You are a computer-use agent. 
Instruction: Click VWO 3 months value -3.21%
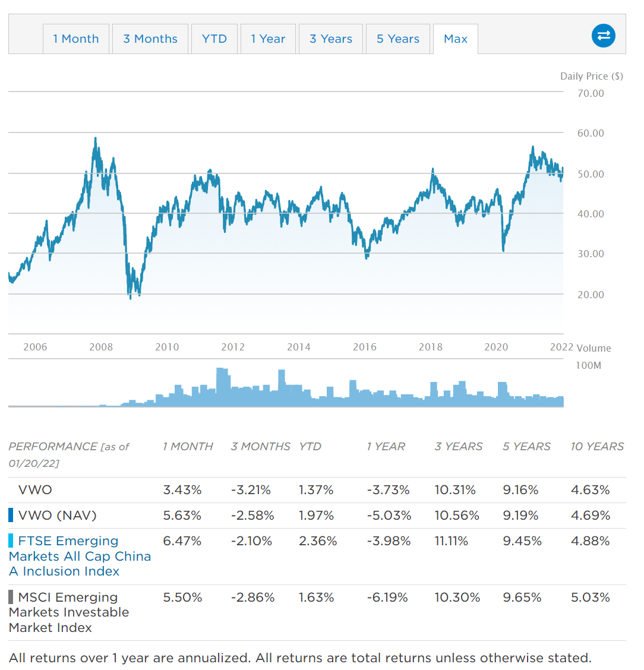251,489
